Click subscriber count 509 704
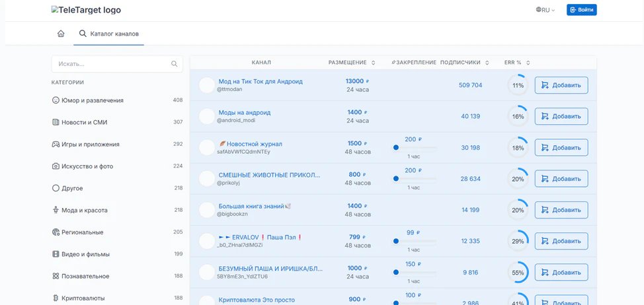 coord(470,85)
